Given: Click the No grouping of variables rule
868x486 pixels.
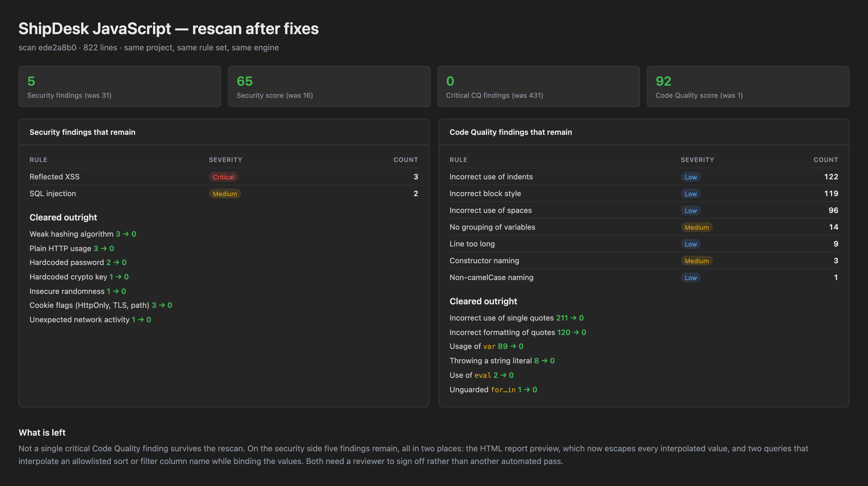Looking at the screenshot, I should [x=492, y=227].
